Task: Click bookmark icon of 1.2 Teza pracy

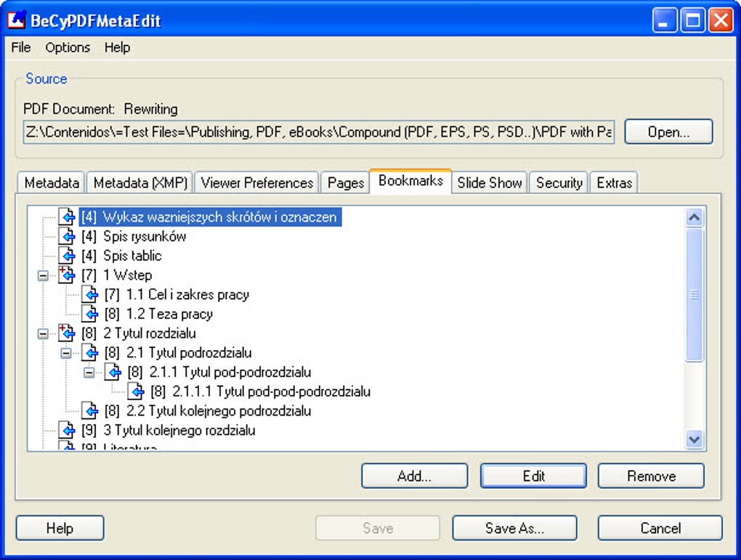Action: click(x=90, y=315)
